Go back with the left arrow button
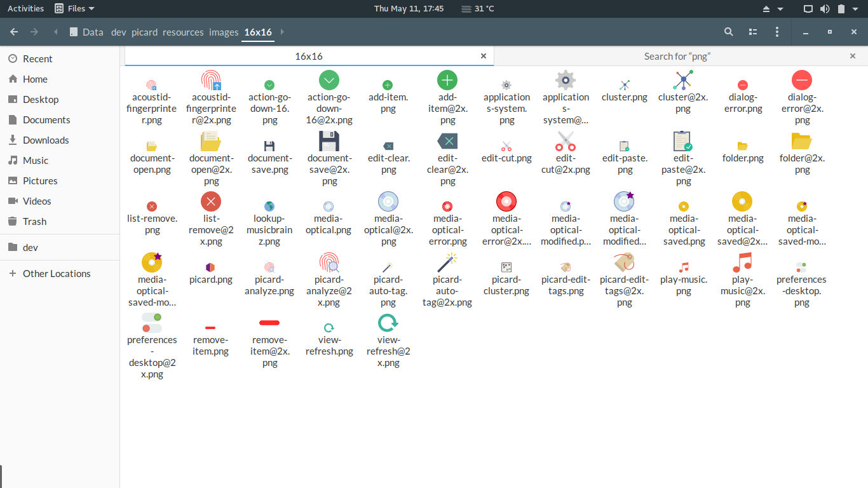 14,32
